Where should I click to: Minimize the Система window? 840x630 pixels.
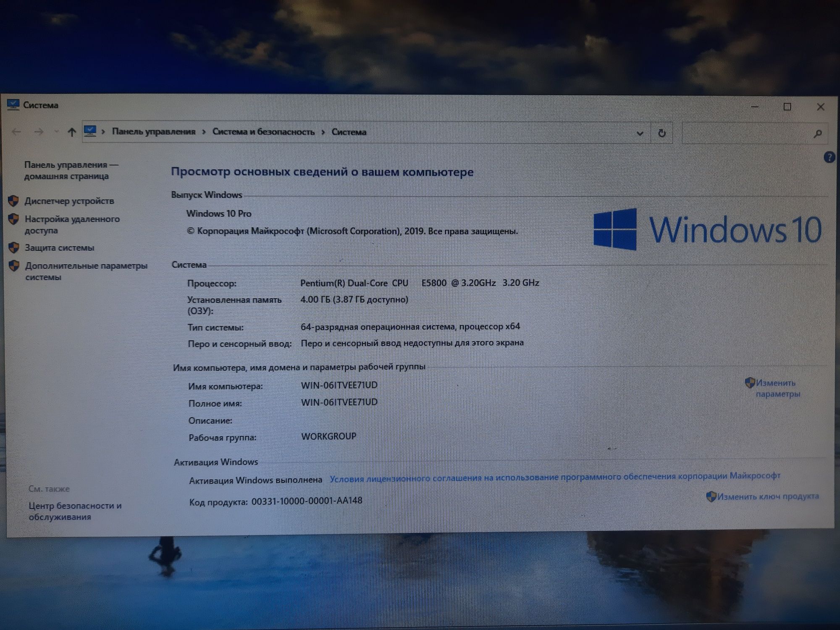click(x=755, y=107)
